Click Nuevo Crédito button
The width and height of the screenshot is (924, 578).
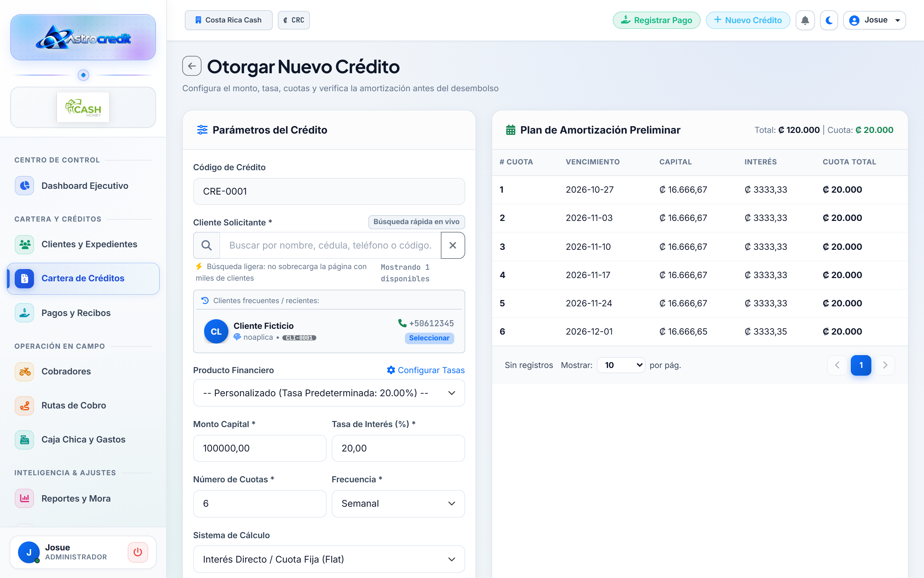coord(748,20)
